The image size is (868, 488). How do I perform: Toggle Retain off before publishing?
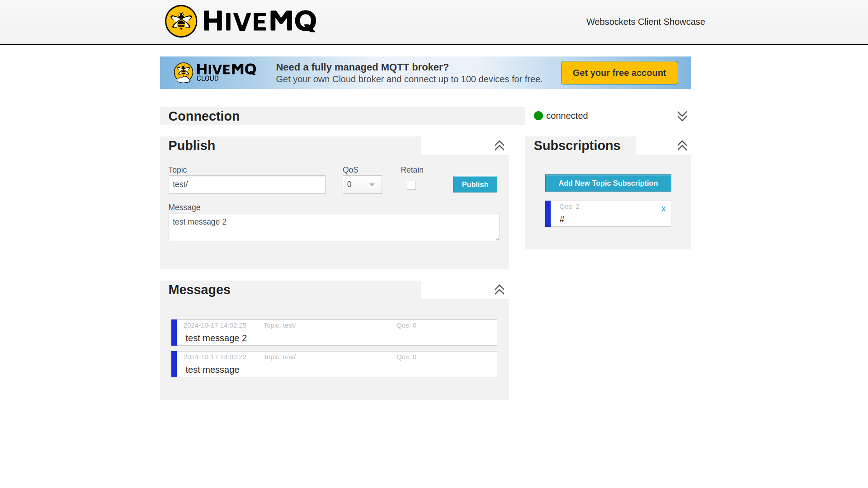pyautogui.click(x=411, y=185)
